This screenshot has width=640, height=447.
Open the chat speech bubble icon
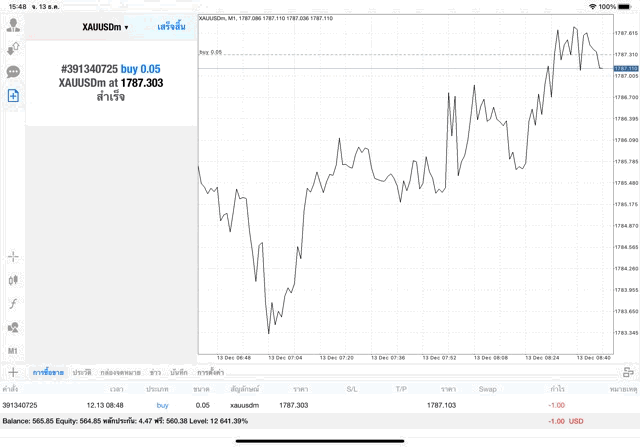click(x=13, y=72)
